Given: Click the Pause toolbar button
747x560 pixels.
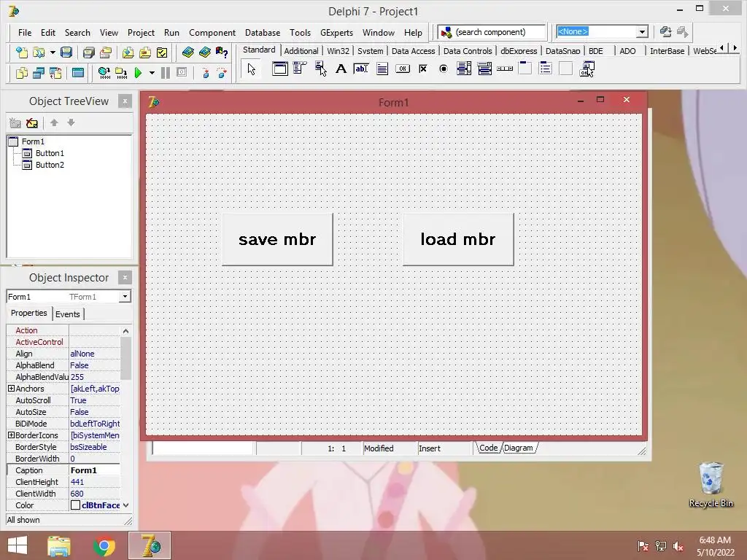Looking at the screenshot, I should tap(166, 73).
